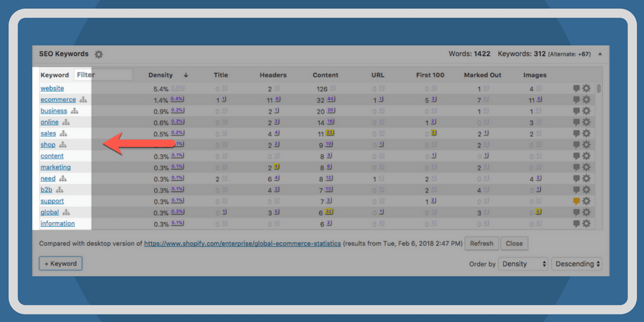This screenshot has width=644, height=322.
Task: Click the comment icon in website row
Action: (x=576, y=89)
